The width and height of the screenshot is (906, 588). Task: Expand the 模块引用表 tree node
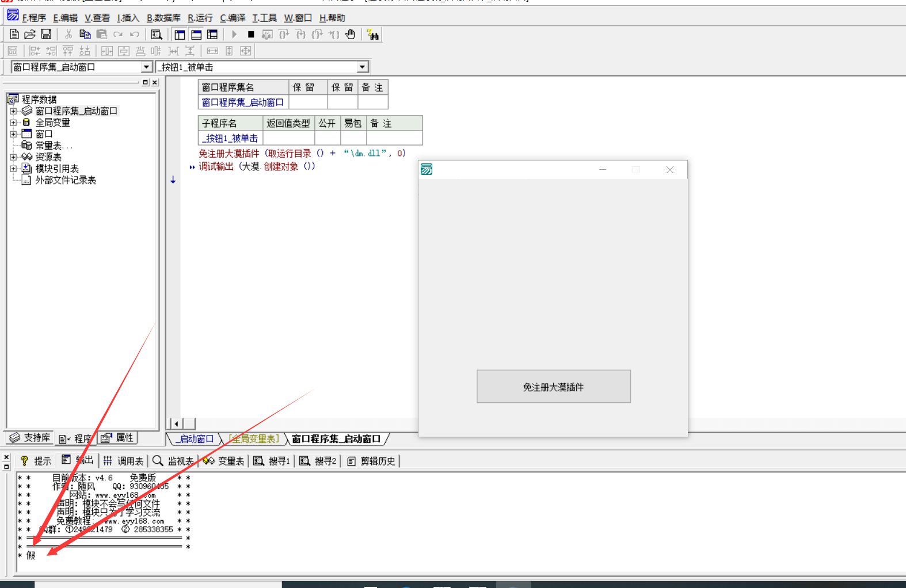coord(13,169)
